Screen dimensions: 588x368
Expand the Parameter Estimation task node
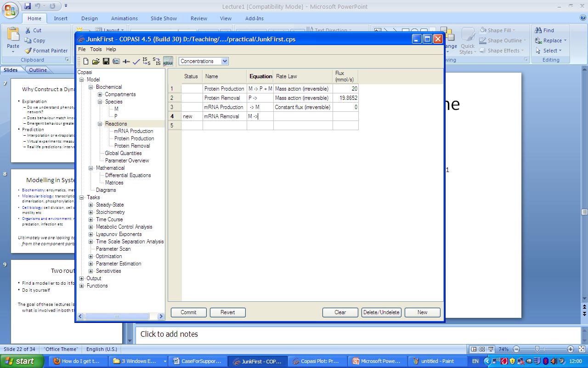[x=90, y=264]
